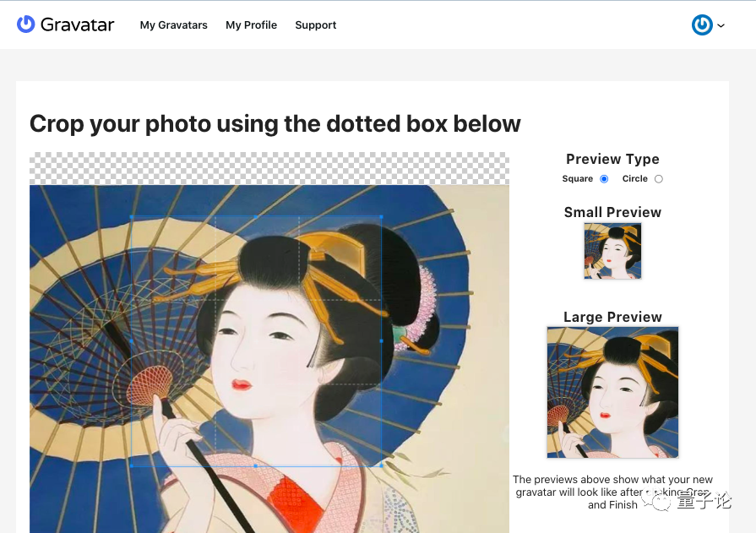Select the Circle preview type radio button
The height and width of the screenshot is (533, 756).
pyautogui.click(x=659, y=179)
